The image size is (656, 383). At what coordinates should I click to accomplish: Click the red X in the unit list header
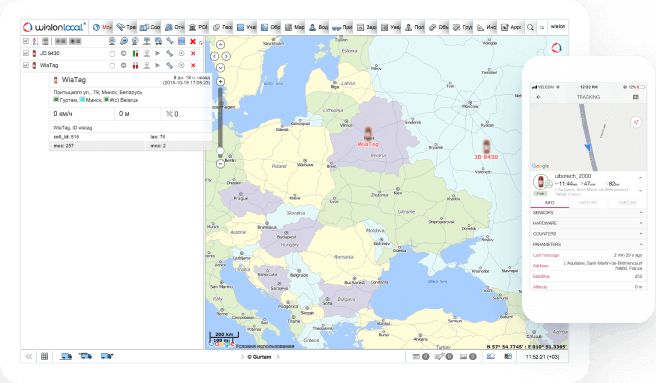(x=193, y=41)
